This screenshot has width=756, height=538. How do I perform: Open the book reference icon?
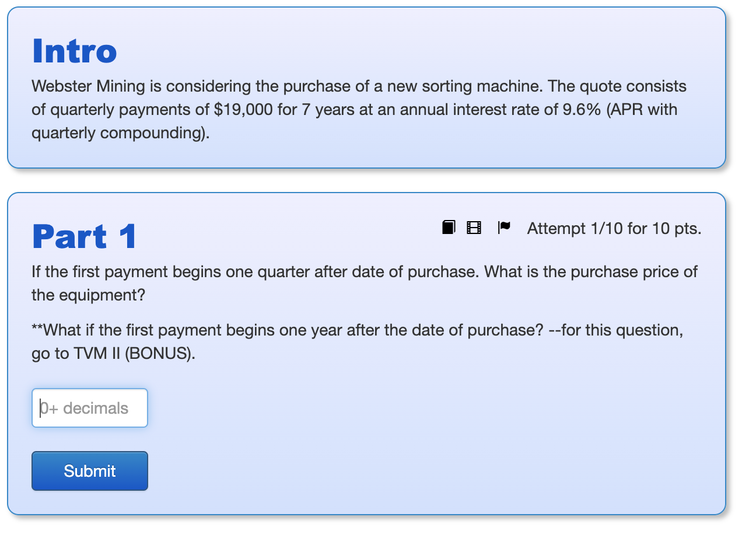pos(448,228)
